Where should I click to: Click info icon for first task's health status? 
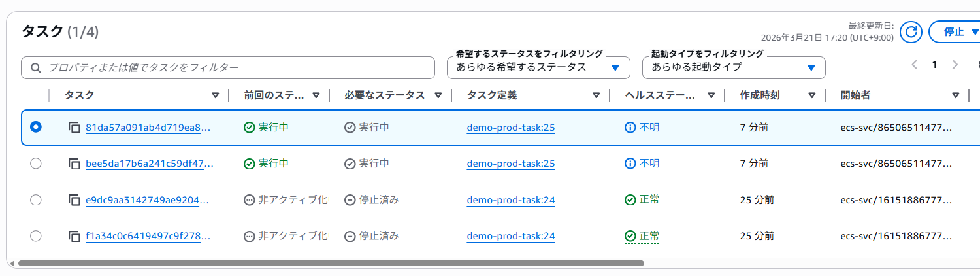[630, 128]
